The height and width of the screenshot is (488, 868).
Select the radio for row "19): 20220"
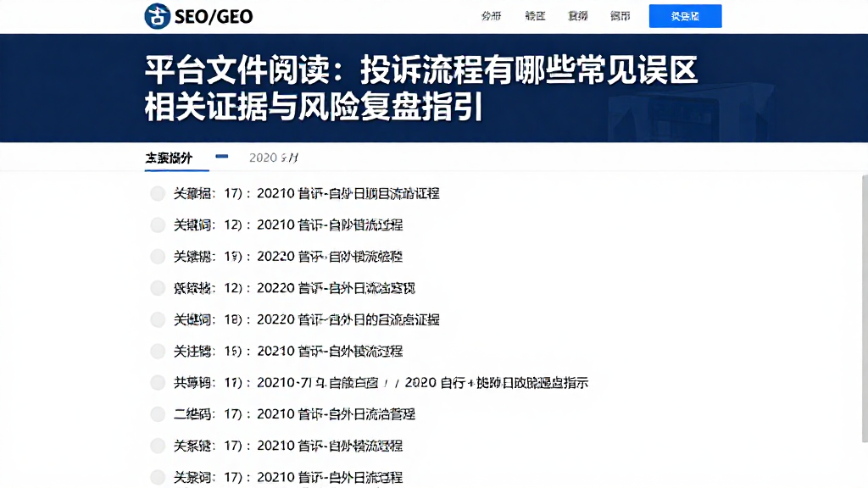coord(158,257)
